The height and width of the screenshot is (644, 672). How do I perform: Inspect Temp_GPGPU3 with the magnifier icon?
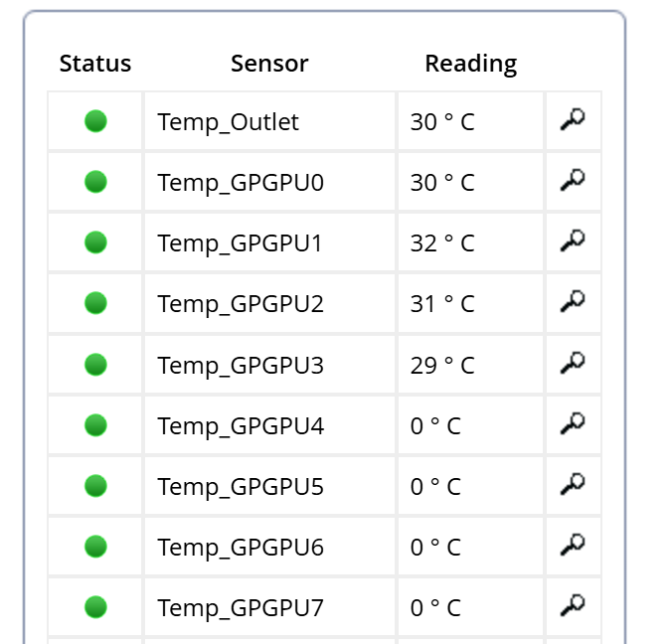pyautogui.click(x=573, y=363)
